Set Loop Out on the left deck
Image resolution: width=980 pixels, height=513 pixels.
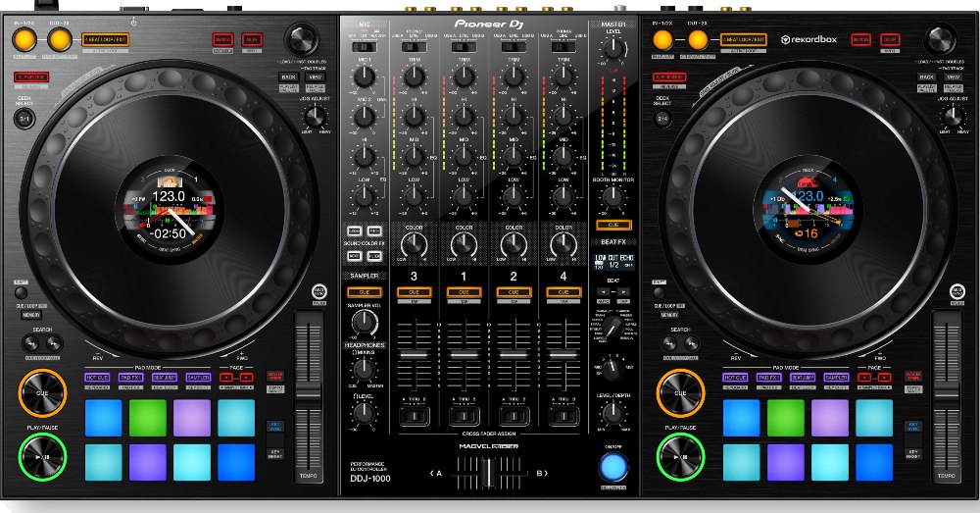[x=60, y=40]
